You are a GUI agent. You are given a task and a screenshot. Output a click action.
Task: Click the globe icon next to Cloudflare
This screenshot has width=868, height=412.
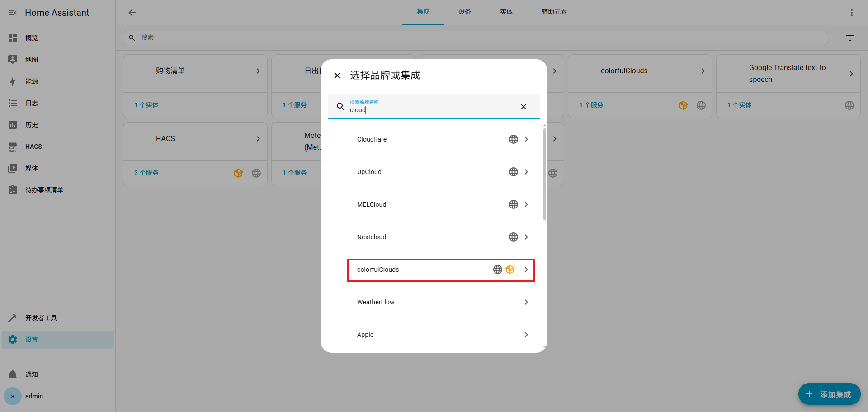point(513,139)
